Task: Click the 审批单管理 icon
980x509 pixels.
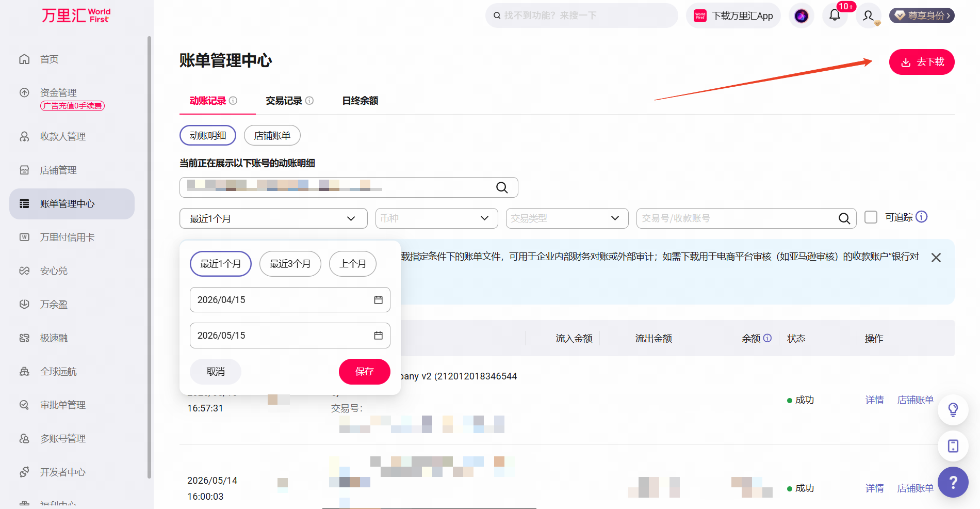Action: [x=24, y=405]
